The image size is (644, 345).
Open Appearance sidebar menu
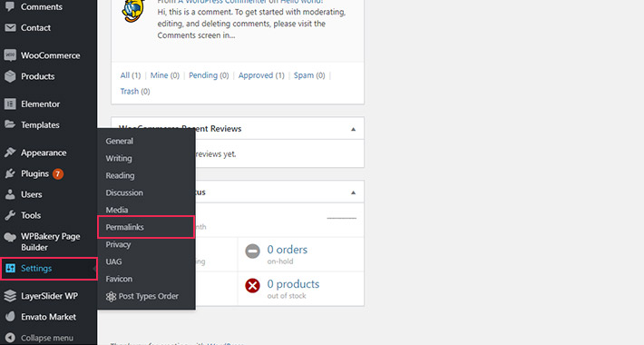(x=44, y=153)
